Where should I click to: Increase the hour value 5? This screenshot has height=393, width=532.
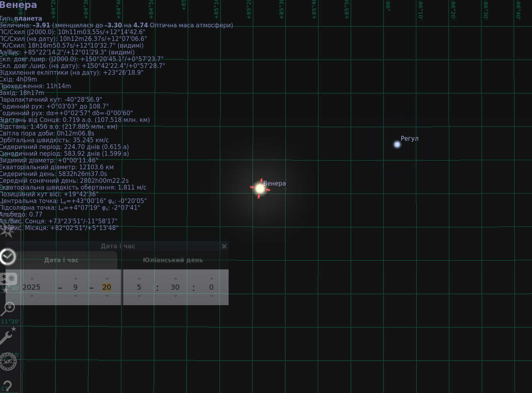(x=139, y=279)
